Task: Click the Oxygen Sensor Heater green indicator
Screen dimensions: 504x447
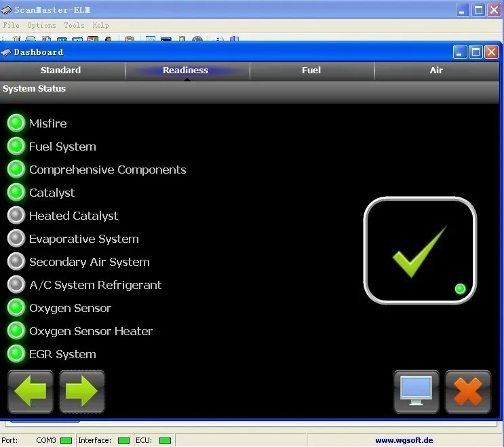Action: pos(16,330)
